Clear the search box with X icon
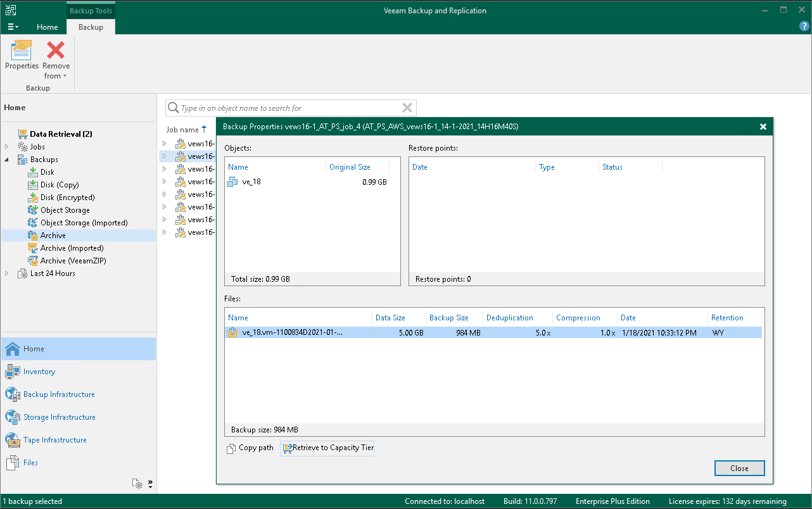Image resolution: width=812 pixels, height=509 pixels. (x=407, y=108)
